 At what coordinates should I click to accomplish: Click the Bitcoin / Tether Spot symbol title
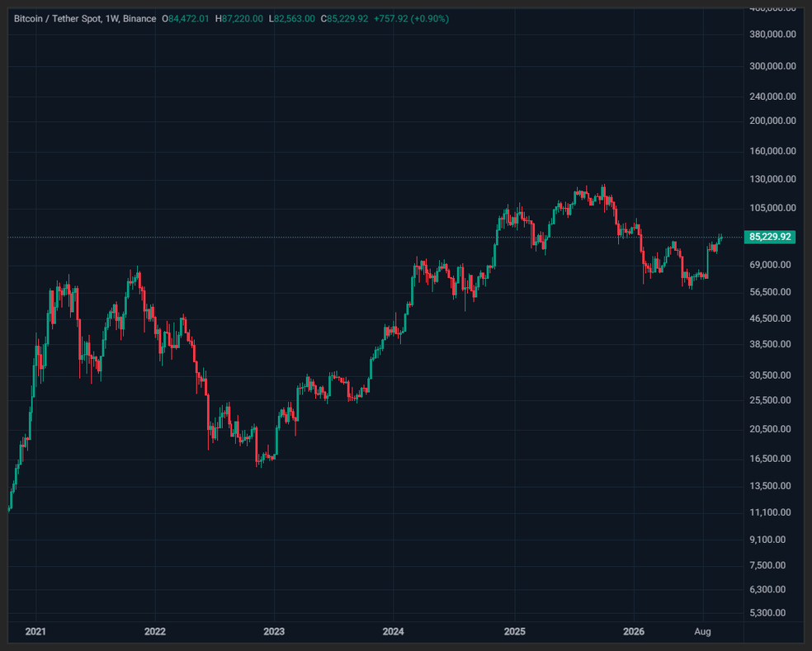[x=58, y=19]
